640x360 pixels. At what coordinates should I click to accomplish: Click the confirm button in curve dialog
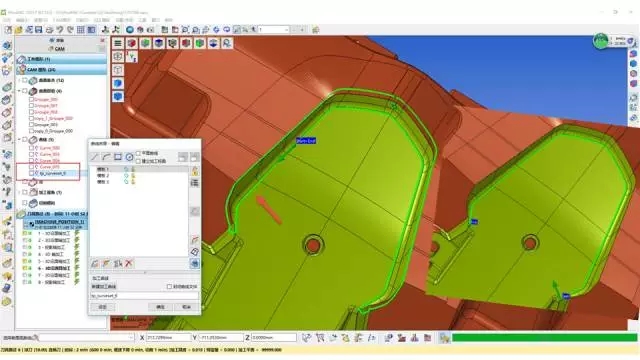(160, 307)
